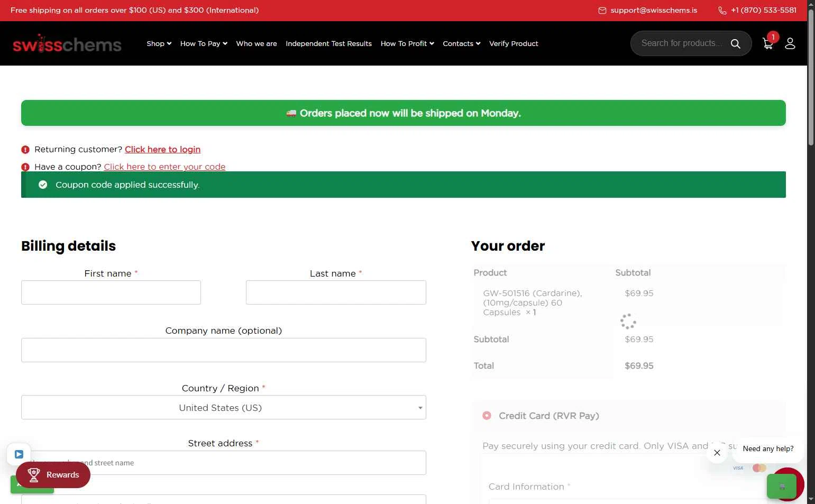
Task: Click the +1 (870) 533-5581 phone link
Action: click(x=764, y=10)
